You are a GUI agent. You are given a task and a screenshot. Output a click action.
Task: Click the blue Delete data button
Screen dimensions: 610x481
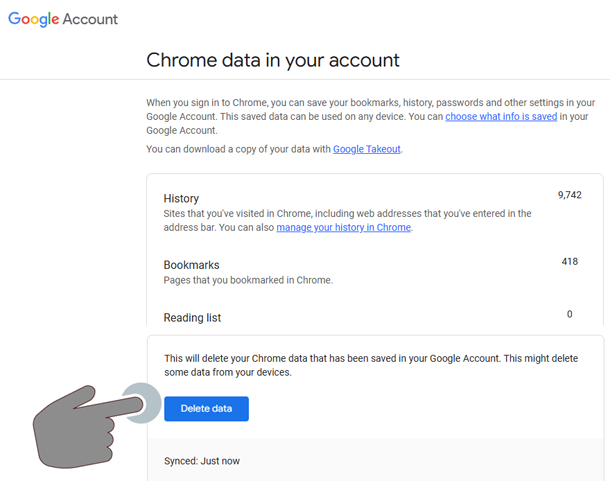[x=206, y=409]
